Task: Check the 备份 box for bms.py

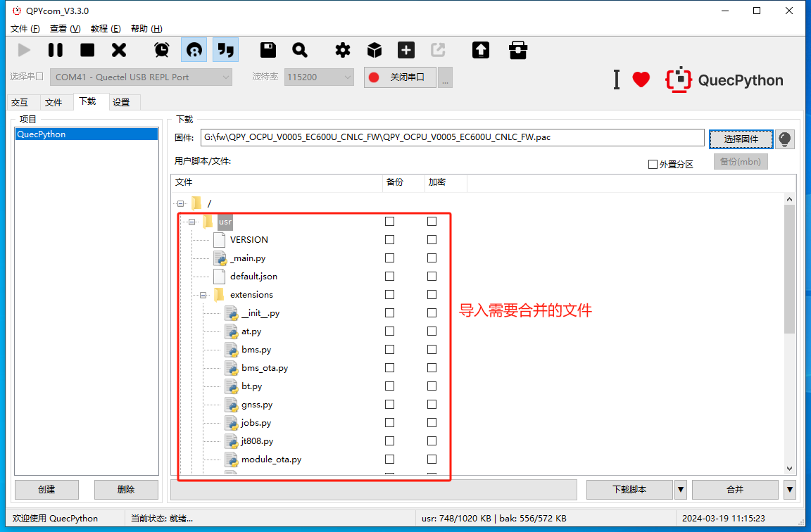Action: tap(389, 350)
